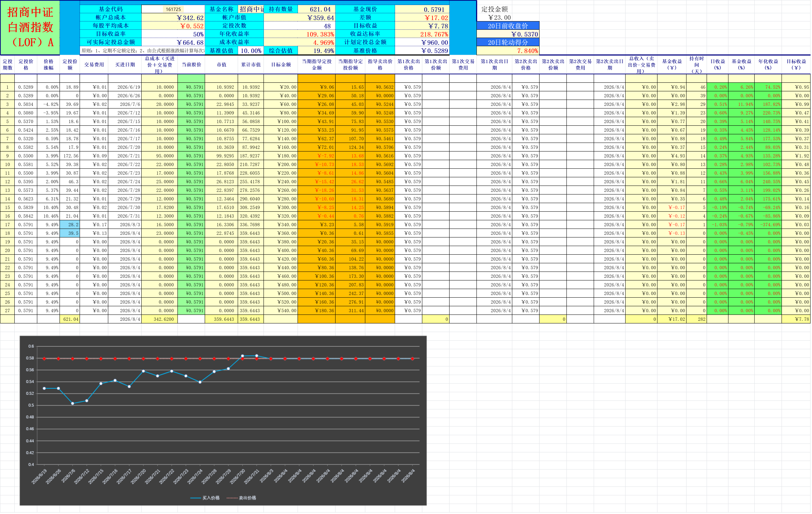This screenshot has width=812, height=514.
Task: Click the fund code value 161725
Action: [173, 9]
